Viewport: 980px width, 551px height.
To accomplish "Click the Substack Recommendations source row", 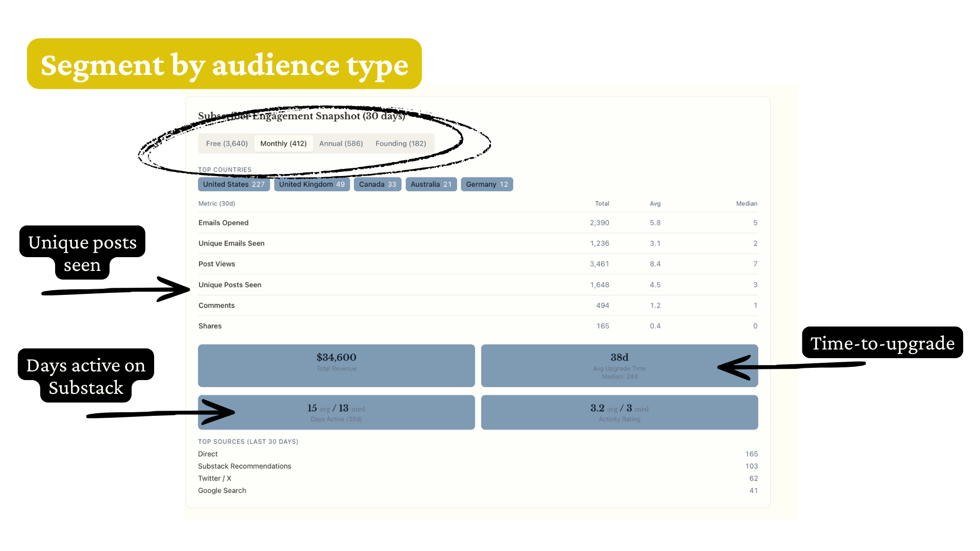I will click(x=244, y=466).
